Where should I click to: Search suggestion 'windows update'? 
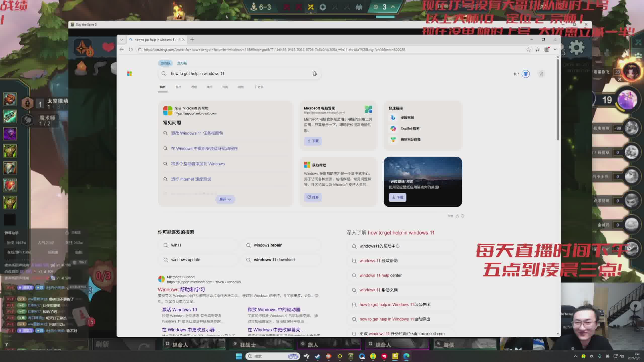point(198,260)
